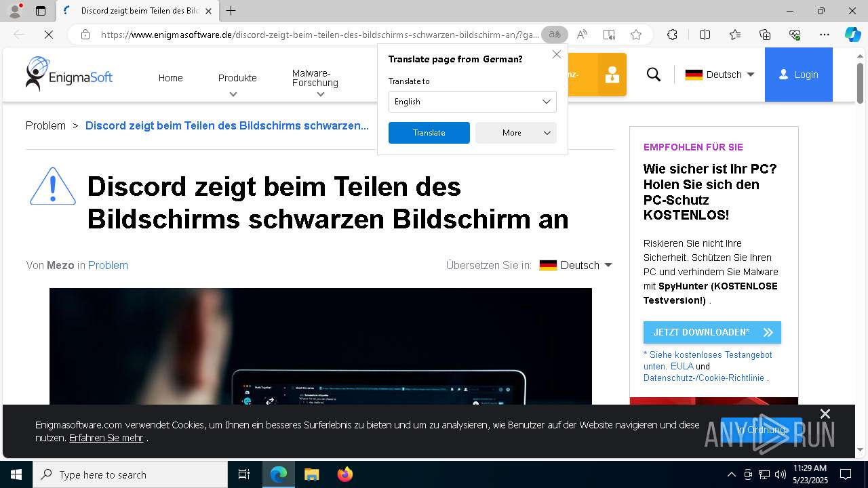Expand the More options dropdown
The image size is (868, 488).
(x=516, y=133)
